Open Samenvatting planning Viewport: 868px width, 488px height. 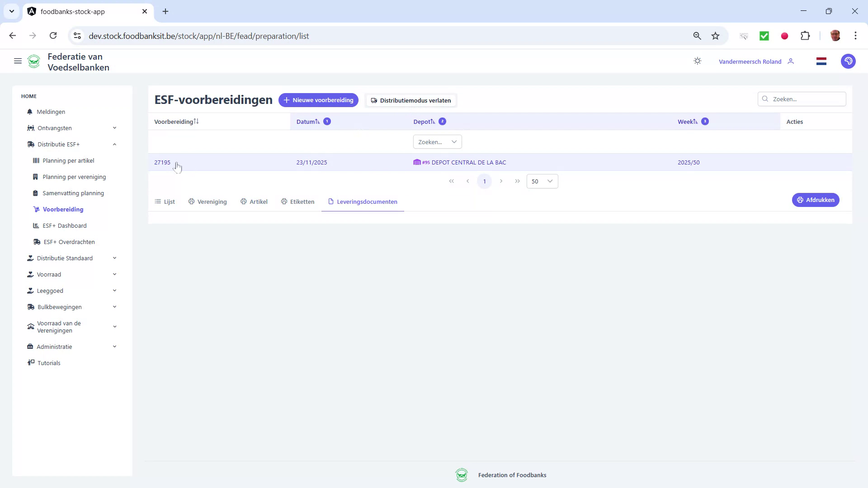(73, 193)
